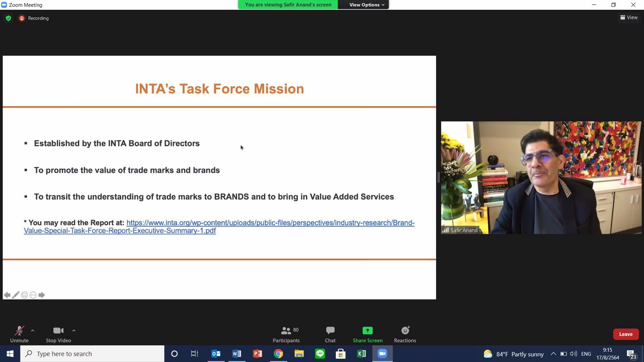The height and width of the screenshot is (362, 644).
Task: Open slideshow more options icon
Action: pyautogui.click(x=33, y=295)
